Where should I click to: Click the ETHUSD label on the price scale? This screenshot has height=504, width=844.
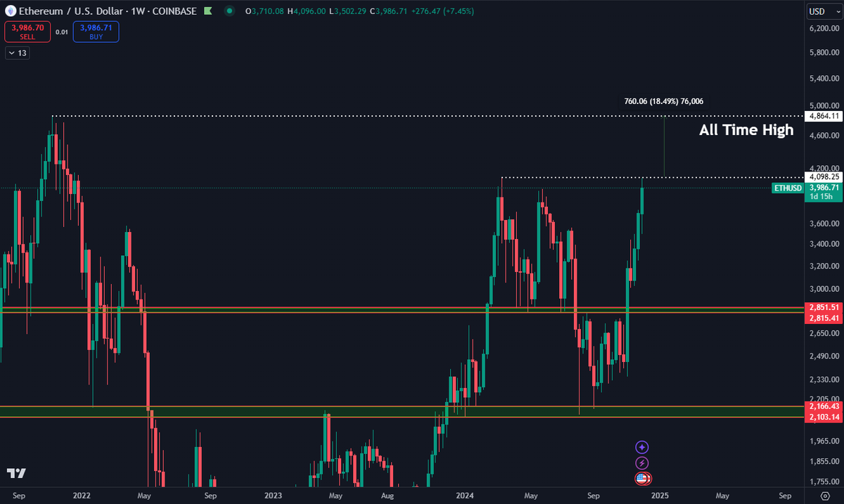tap(787, 188)
